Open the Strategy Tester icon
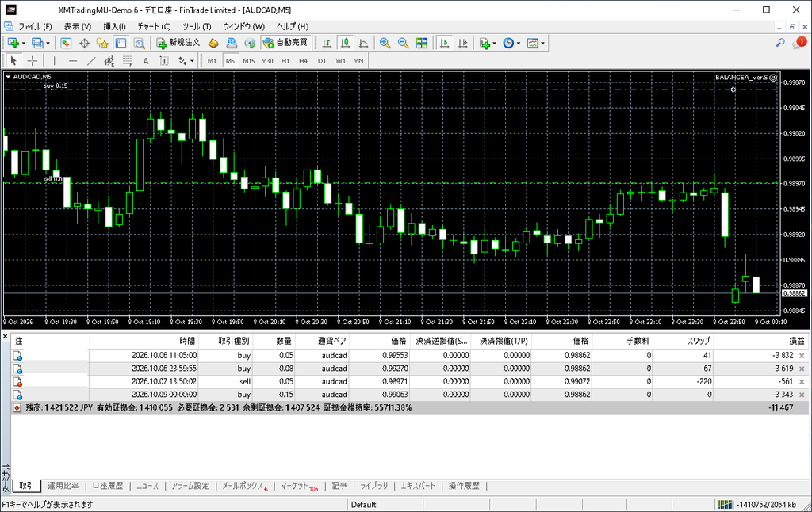 tap(140, 43)
